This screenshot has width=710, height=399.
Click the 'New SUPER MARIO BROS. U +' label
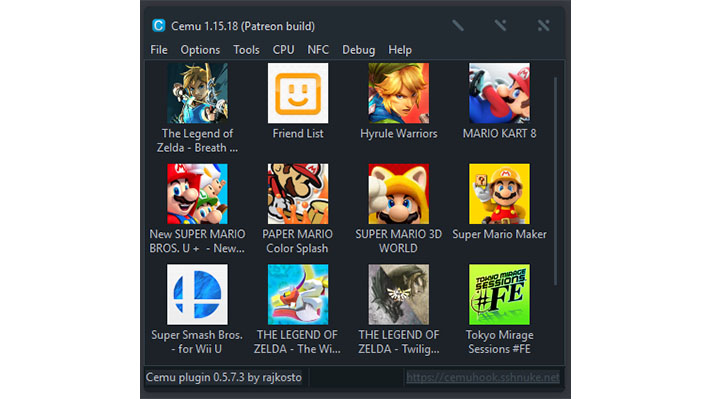(197, 241)
